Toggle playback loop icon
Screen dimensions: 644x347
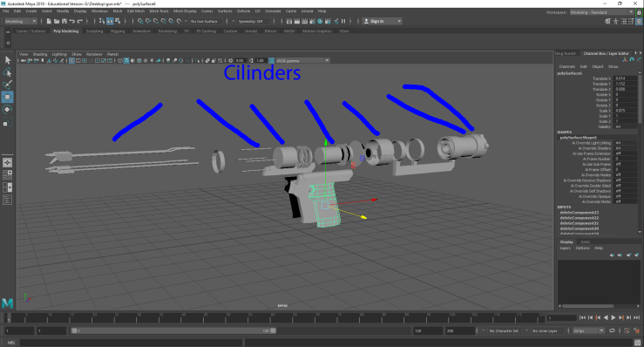(x=612, y=330)
